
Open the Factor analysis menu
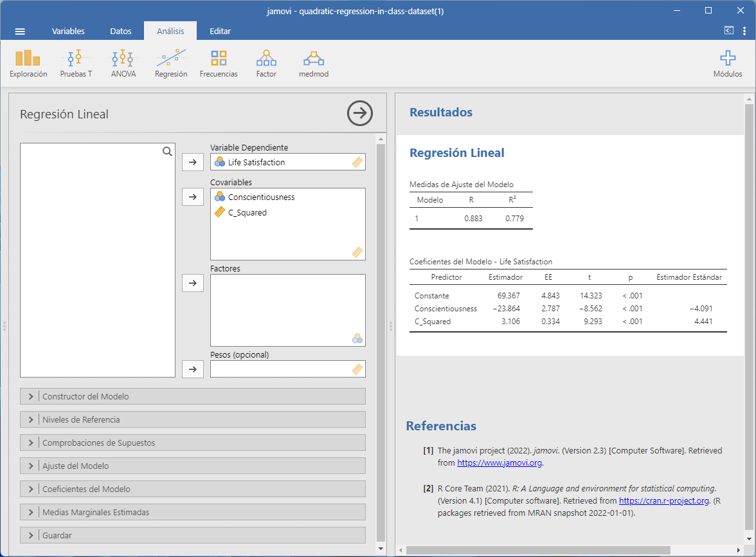[266, 64]
